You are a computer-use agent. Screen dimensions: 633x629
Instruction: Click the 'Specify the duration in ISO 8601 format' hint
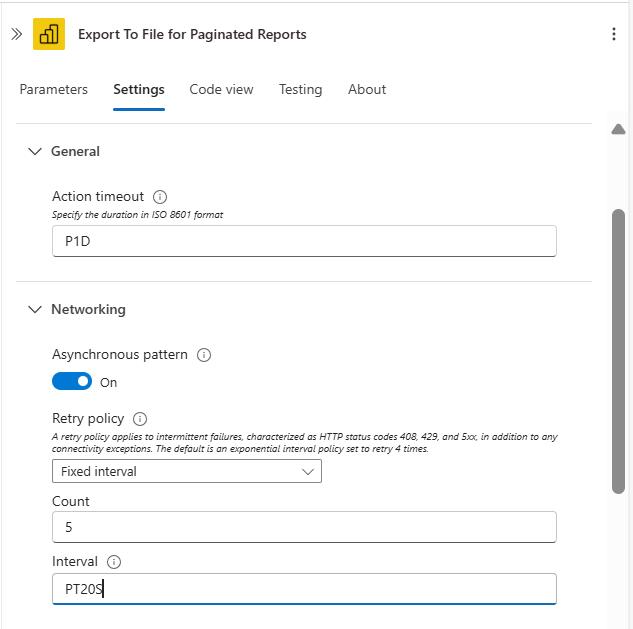tap(137, 215)
